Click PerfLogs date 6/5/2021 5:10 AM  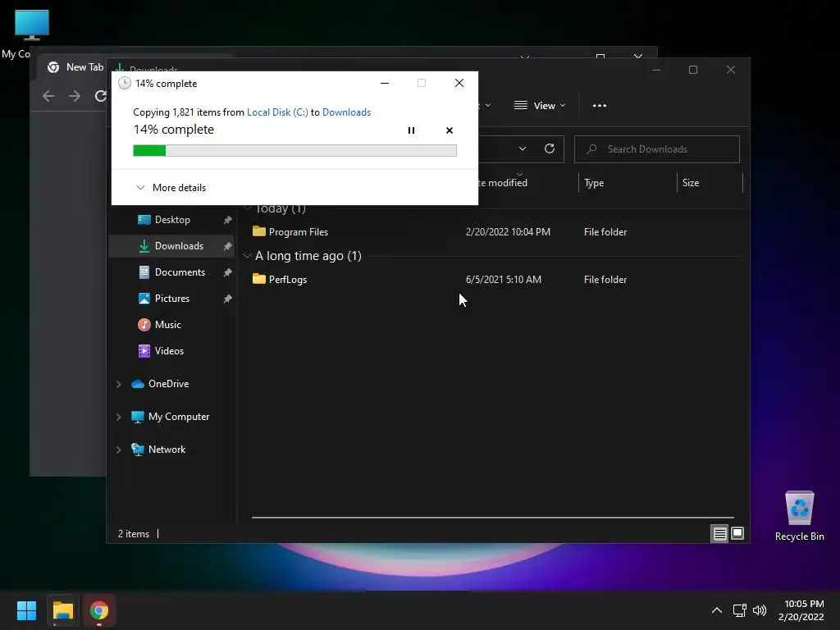click(x=503, y=279)
